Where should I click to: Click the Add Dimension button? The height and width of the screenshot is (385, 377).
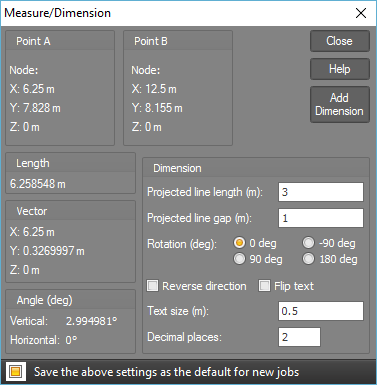pos(340,104)
